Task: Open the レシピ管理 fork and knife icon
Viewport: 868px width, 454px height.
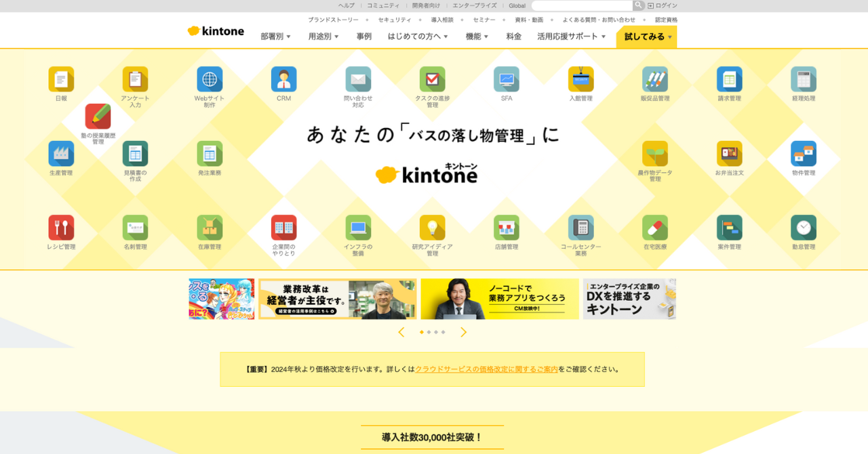Action: (x=61, y=228)
